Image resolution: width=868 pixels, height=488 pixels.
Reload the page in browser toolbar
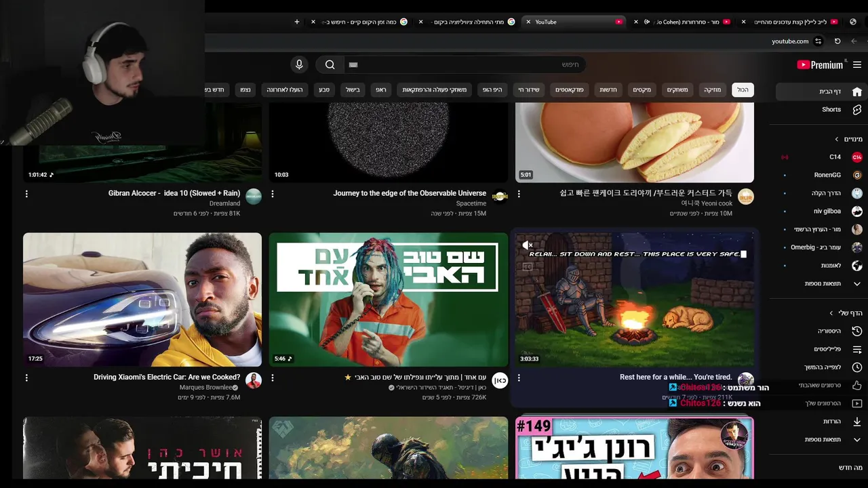click(837, 41)
